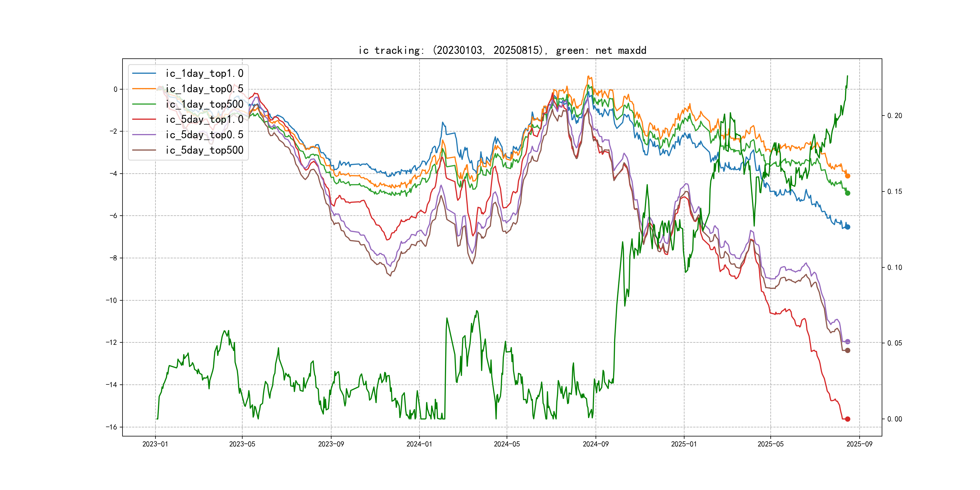The width and height of the screenshot is (980, 490).
Task: Click the ic_1day_top500 legend label
Action: pyautogui.click(x=204, y=104)
